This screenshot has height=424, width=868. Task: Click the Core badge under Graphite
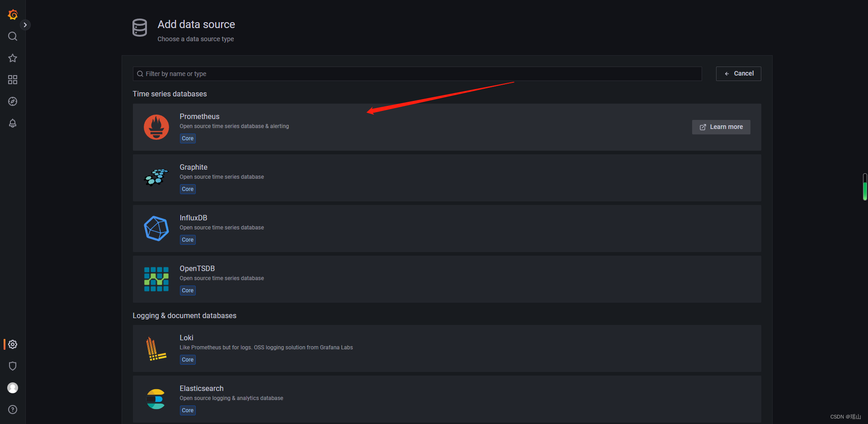coord(188,189)
